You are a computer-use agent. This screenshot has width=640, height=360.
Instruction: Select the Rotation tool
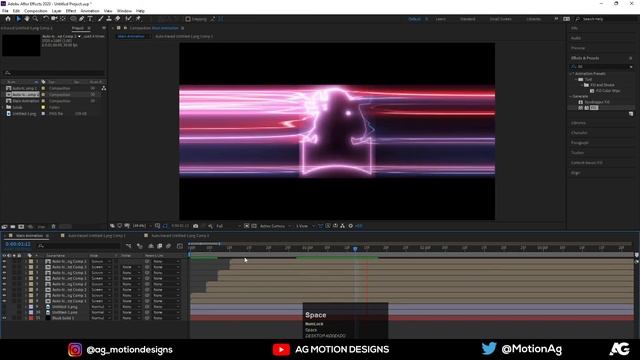click(46, 19)
